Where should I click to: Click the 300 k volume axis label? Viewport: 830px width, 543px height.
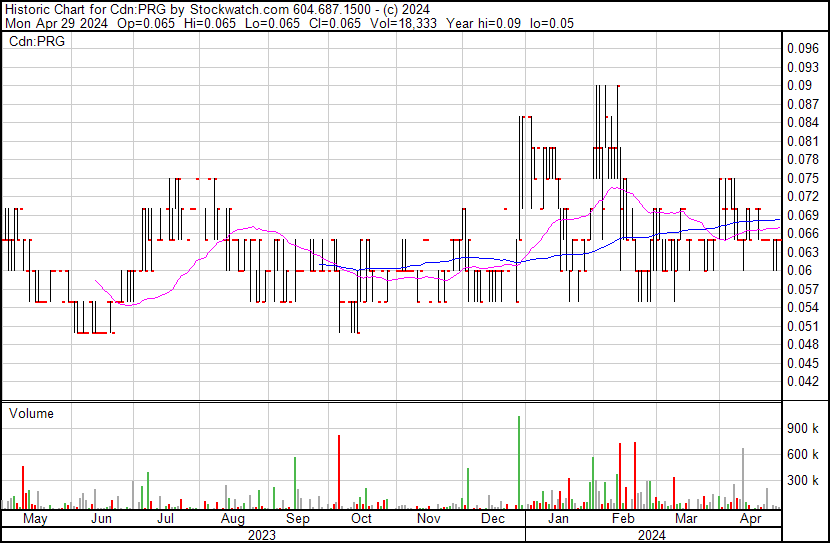(x=802, y=480)
